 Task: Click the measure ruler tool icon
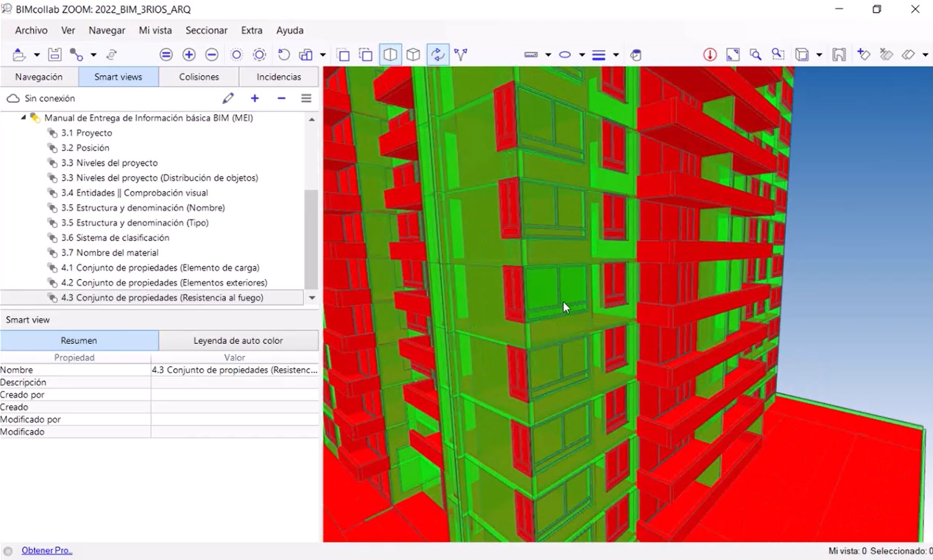531,54
